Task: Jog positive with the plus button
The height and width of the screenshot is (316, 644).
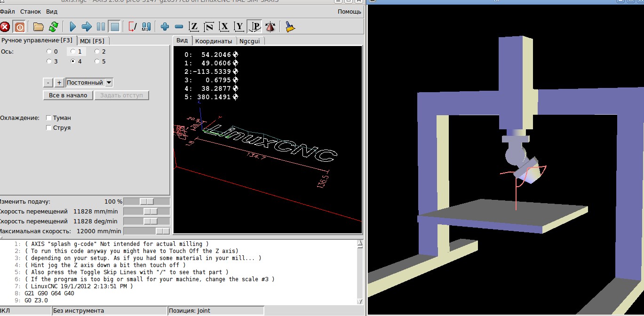Action: coord(59,83)
